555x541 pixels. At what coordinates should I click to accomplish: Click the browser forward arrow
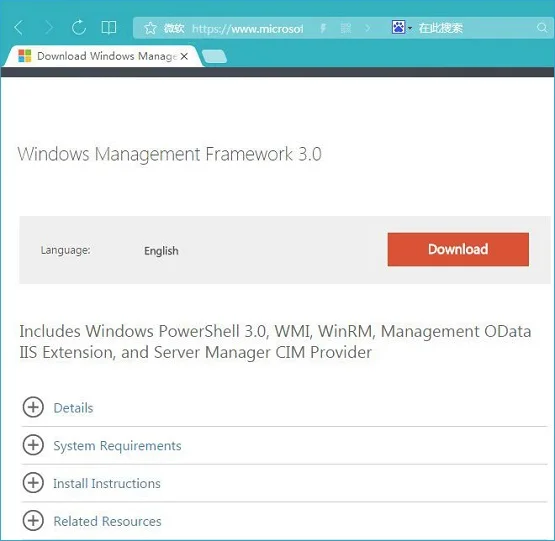49,28
